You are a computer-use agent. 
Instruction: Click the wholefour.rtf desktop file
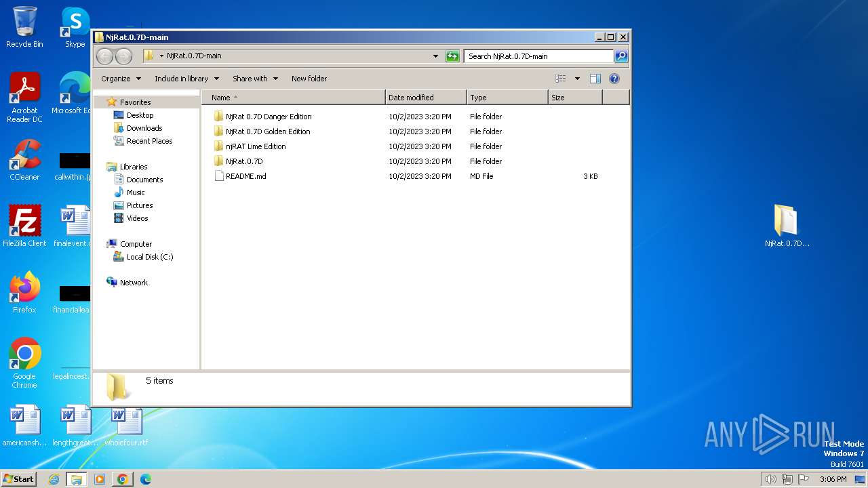click(x=126, y=426)
